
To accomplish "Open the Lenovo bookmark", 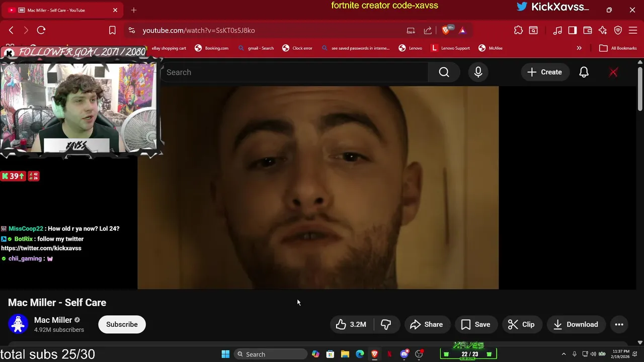I will [411, 48].
